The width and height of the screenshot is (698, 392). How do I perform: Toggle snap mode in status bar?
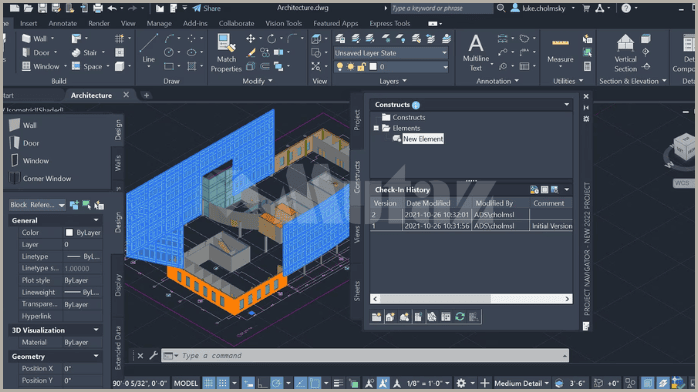(x=223, y=383)
